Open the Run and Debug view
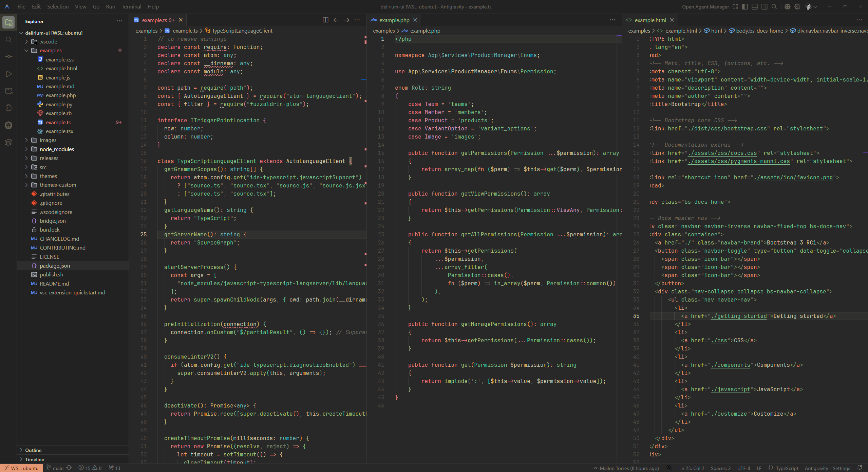The height and width of the screenshot is (472, 868). pyautogui.click(x=8, y=74)
